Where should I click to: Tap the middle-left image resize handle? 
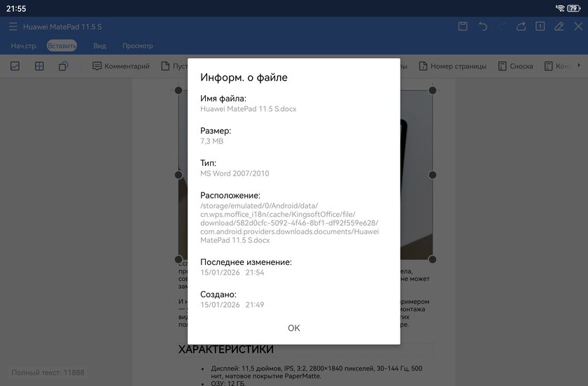[x=178, y=175]
